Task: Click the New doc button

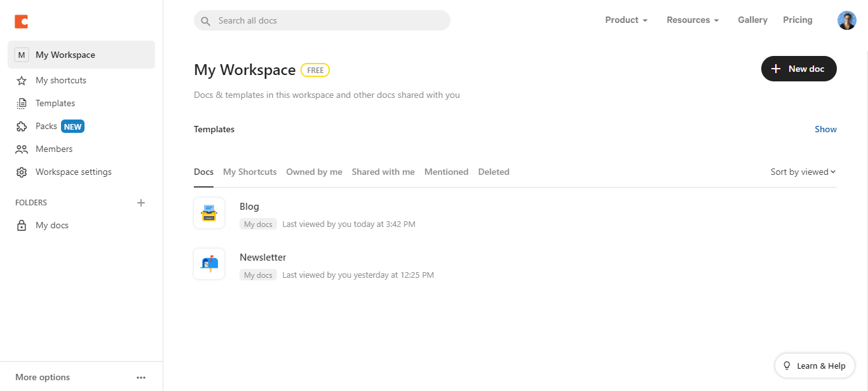Action: click(799, 68)
